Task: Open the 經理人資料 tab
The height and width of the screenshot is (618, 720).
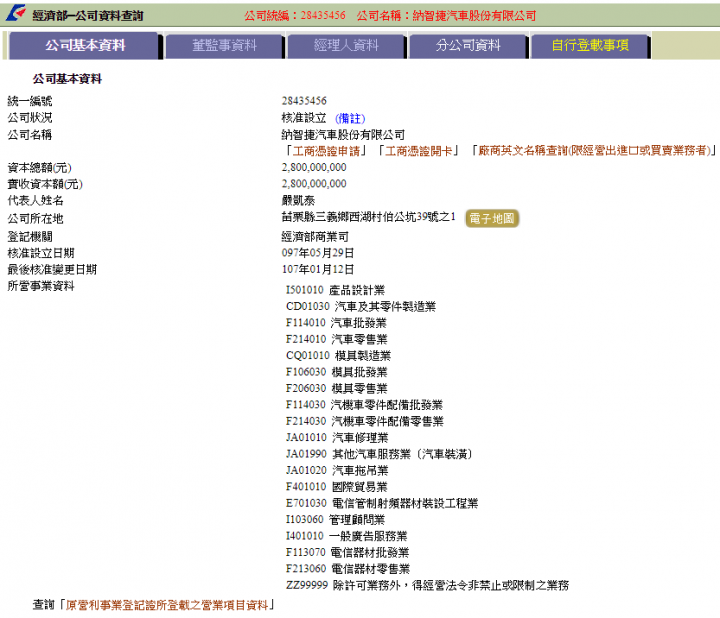Action: [346, 45]
